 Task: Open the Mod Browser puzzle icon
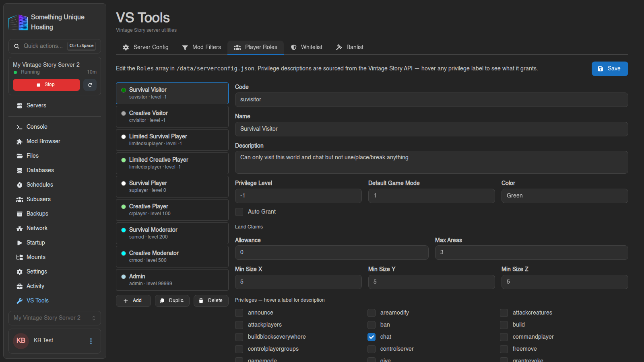[19, 142]
